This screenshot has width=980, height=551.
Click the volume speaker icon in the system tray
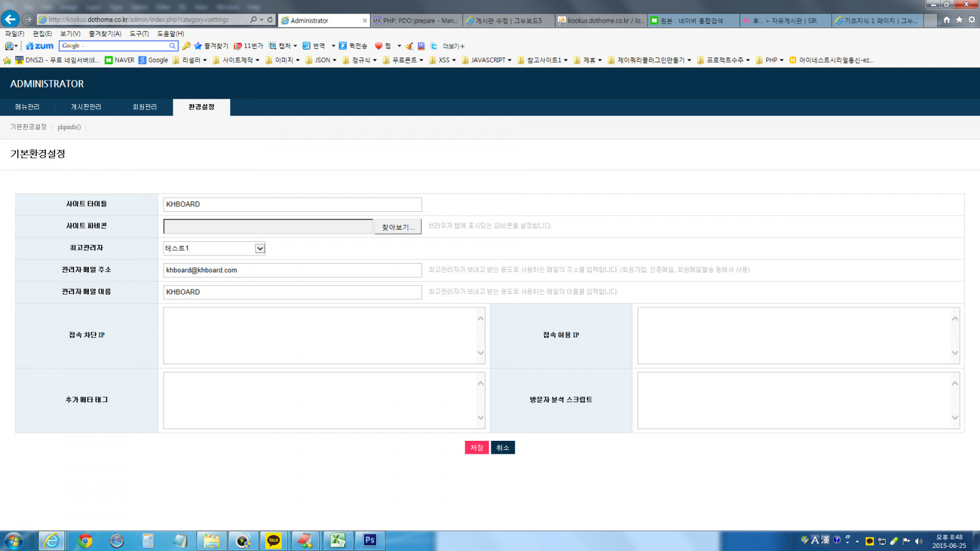[918, 541]
